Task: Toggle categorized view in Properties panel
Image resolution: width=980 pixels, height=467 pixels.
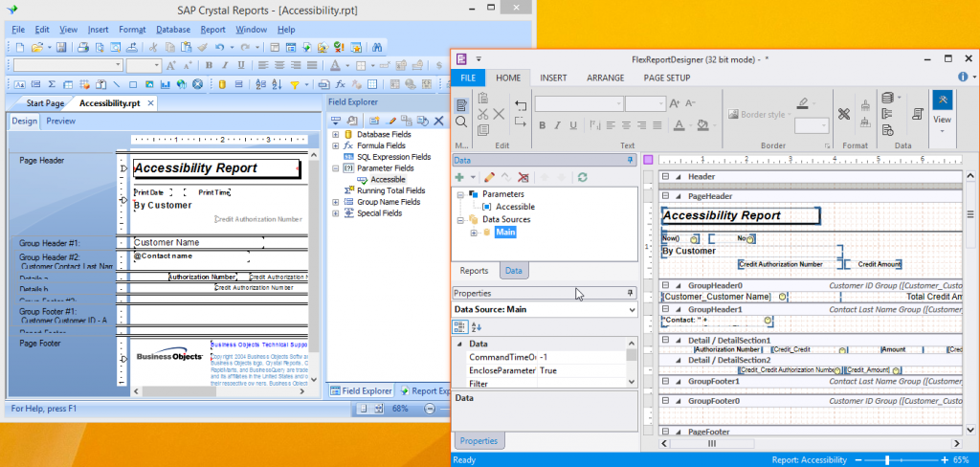Action: (x=459, y=327)
